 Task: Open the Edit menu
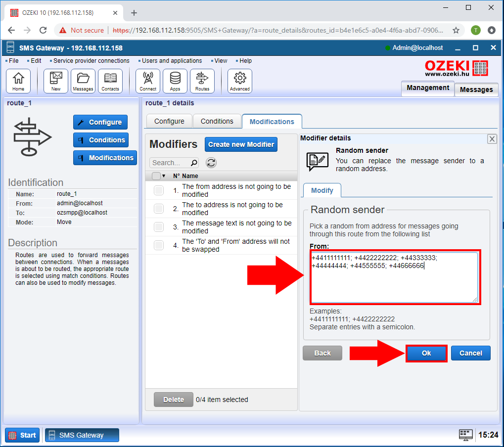tap(36, 61)
